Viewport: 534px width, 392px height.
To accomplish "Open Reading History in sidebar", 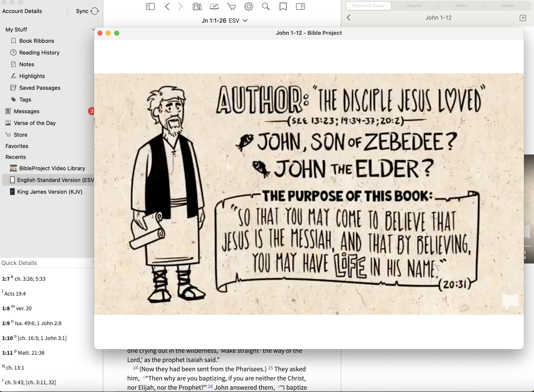I will (x=39, y=52).
